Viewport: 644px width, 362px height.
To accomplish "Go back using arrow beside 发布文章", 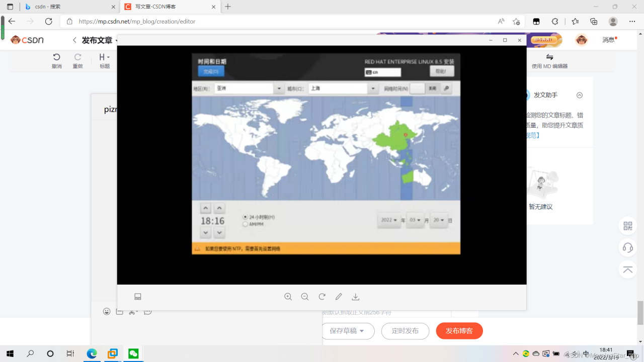I will (x=74, y=40).
